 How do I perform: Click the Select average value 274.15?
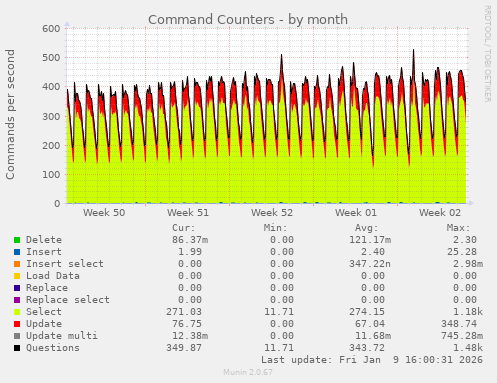[x=367, y=312]
